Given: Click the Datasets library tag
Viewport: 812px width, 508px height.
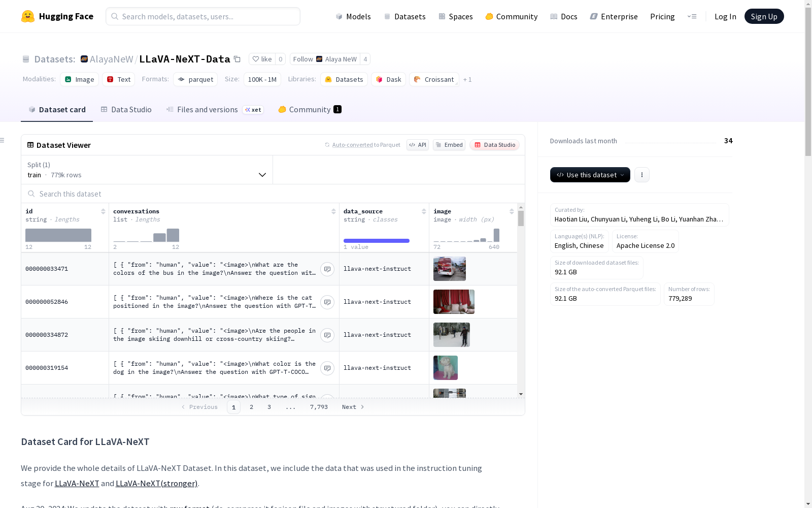Looking at the screenshot, I should coord(344,79).
